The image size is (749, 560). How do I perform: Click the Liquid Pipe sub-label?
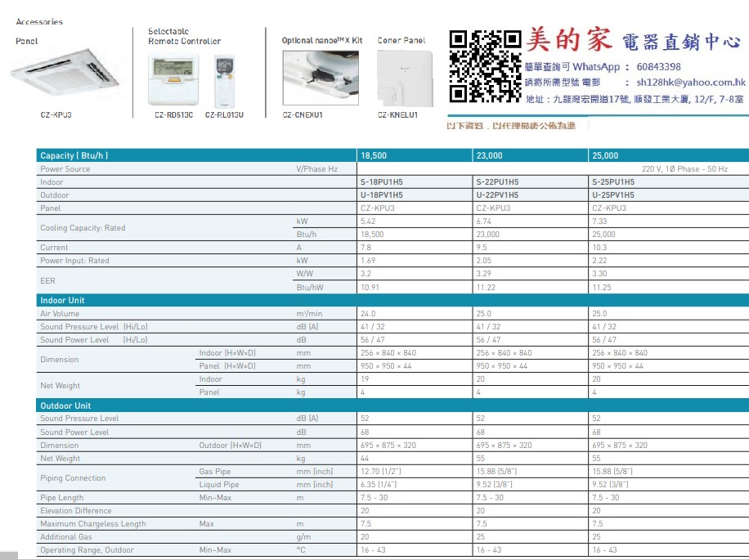(219, 485)
